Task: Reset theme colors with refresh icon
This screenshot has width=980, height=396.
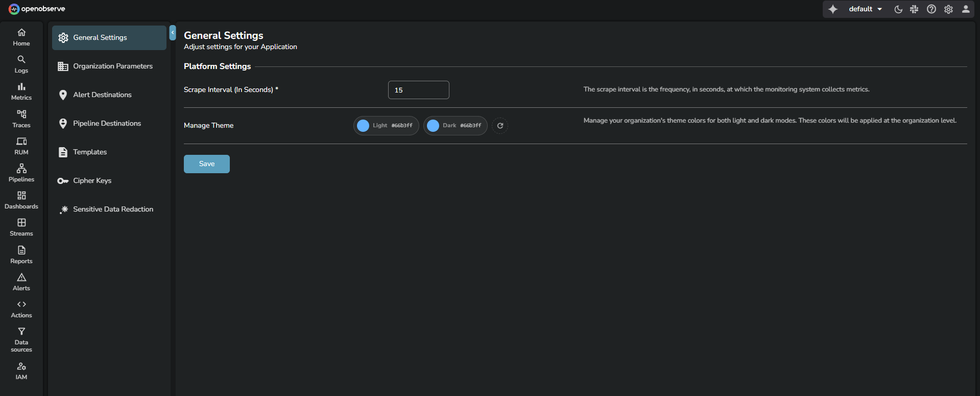Action: pyautogui.click(x=500, y=126)
